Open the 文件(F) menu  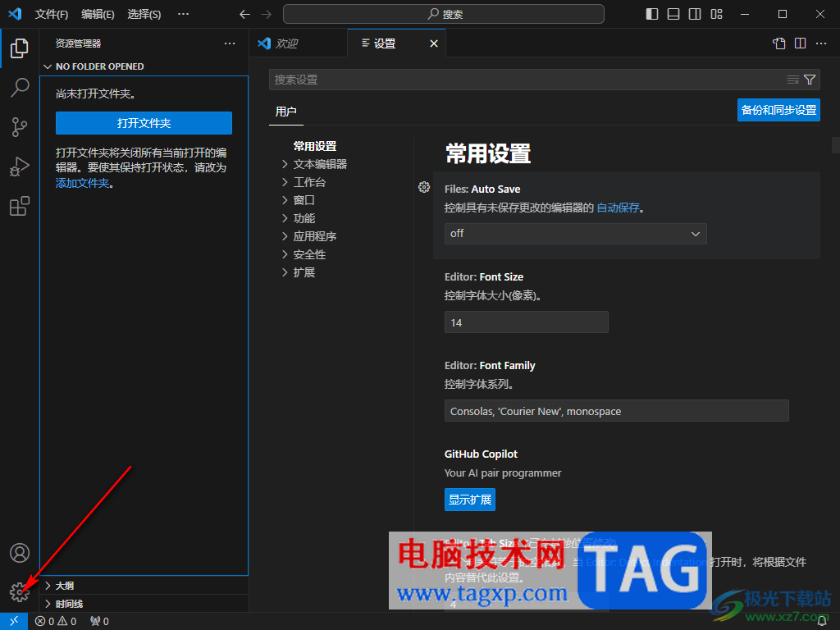tap(52, 15)
